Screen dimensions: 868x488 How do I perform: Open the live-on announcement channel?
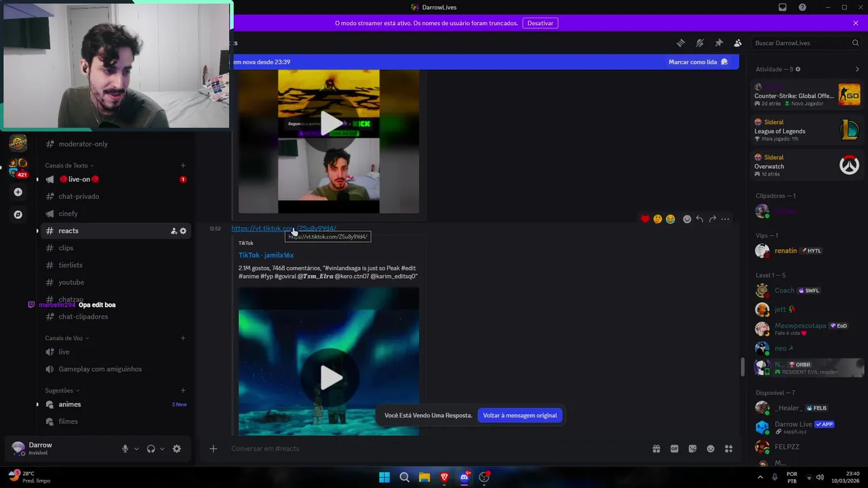115,180
